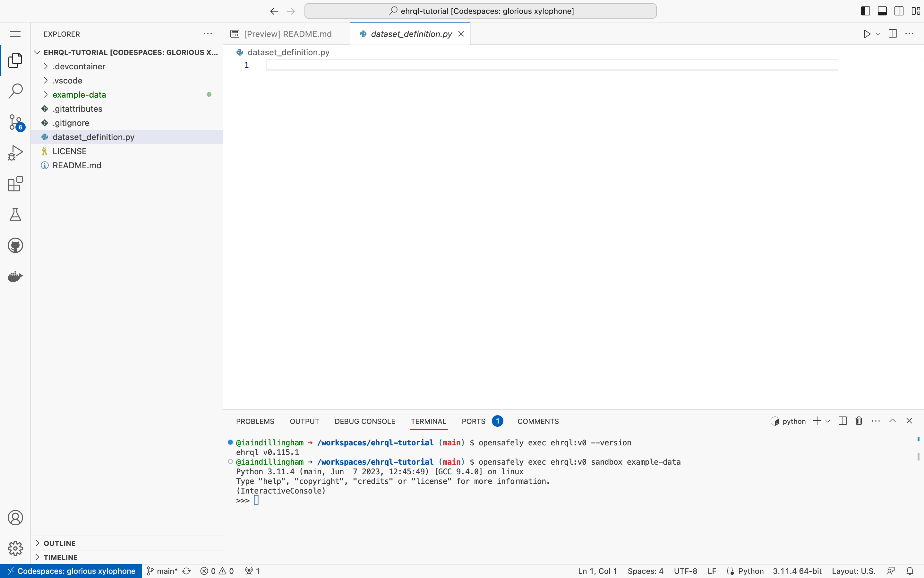Open the Testing flask view
Viewport: 924px width, 578px height.
[15, 215]
